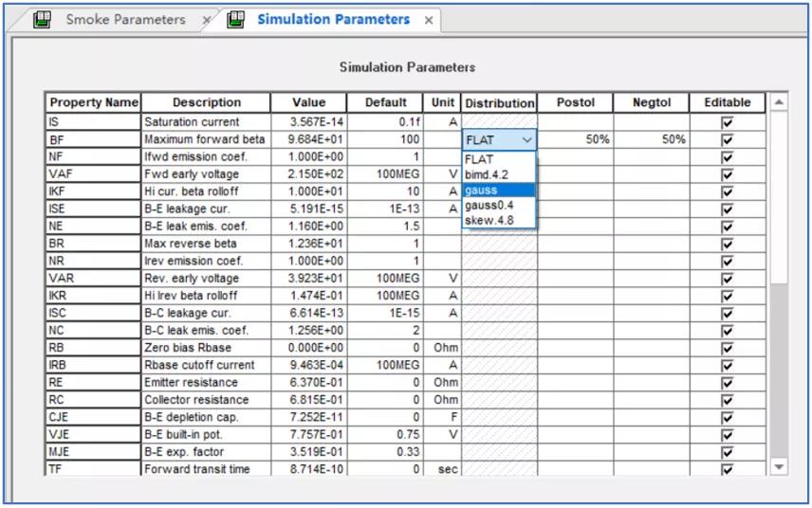The height and width of the screenshot is (508, 812).
Task: Choose FLAT from the distribution list
Action: point(499,159)
